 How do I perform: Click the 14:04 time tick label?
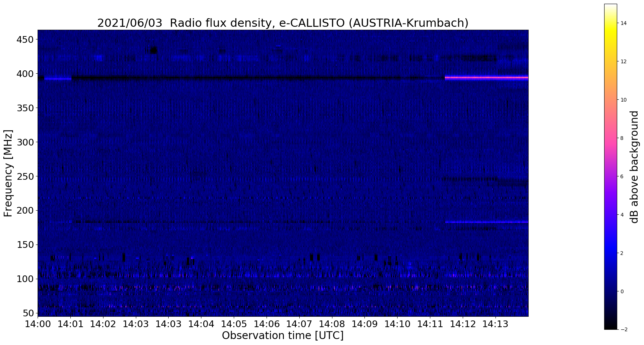pyautogui.click(x=201, y=324)
